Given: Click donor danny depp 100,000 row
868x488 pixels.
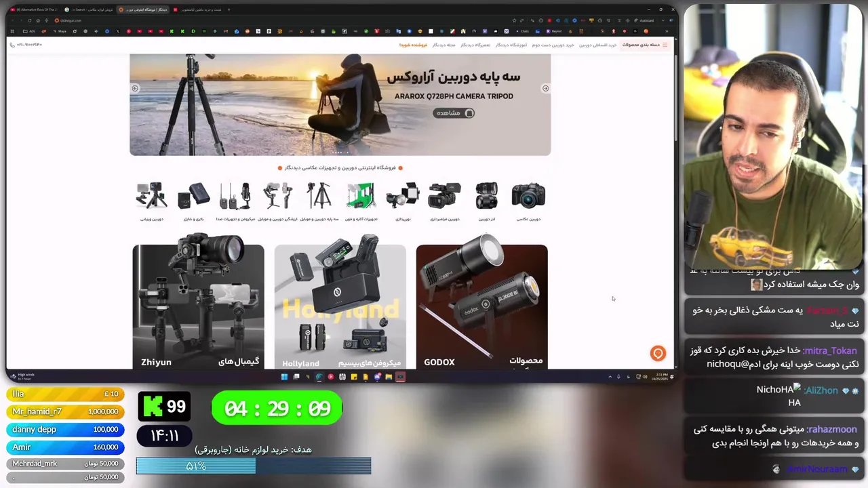Looking at the screenshot, I should tap(65, 429).
